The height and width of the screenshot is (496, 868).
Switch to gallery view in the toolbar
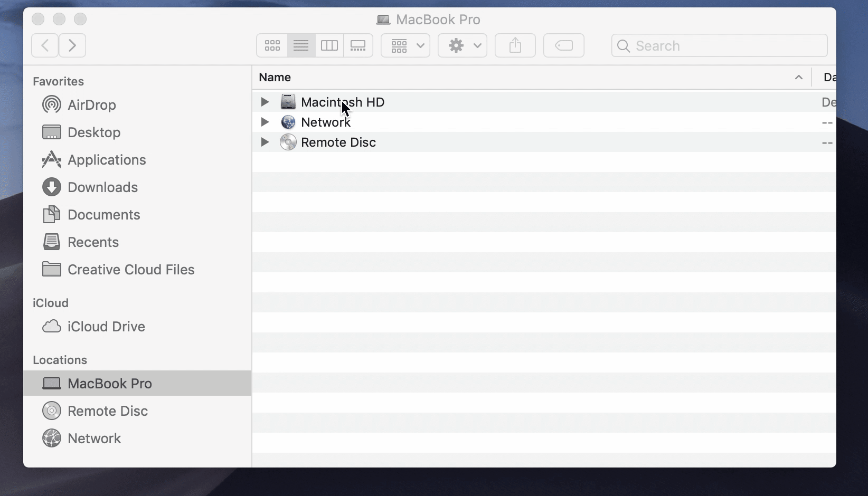coord(358,45)
